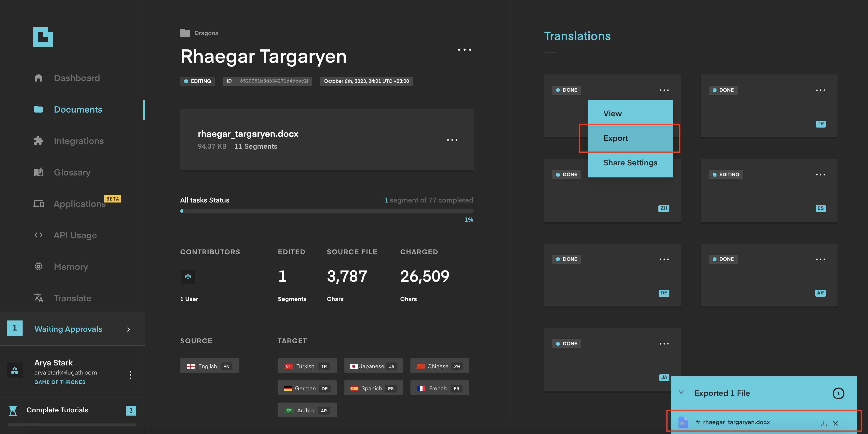Open the Glossary section
This screenshot has width=868, height=434.
(x=72, y=172)
